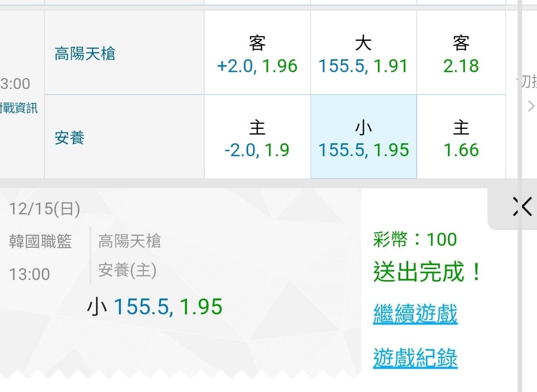
Task: Open 安養 team name link
Action: point(70,138)
